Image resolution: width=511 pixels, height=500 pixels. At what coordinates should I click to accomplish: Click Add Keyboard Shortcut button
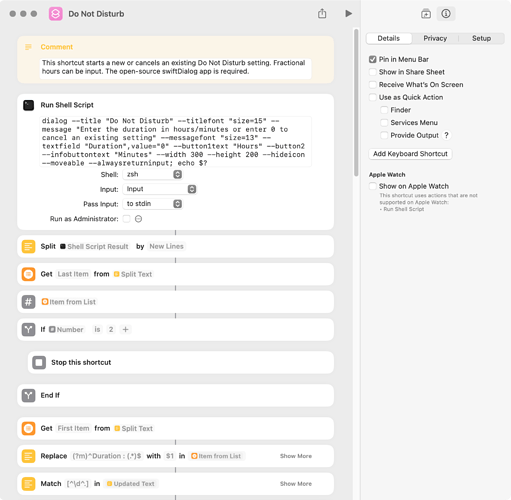[410, 154]
